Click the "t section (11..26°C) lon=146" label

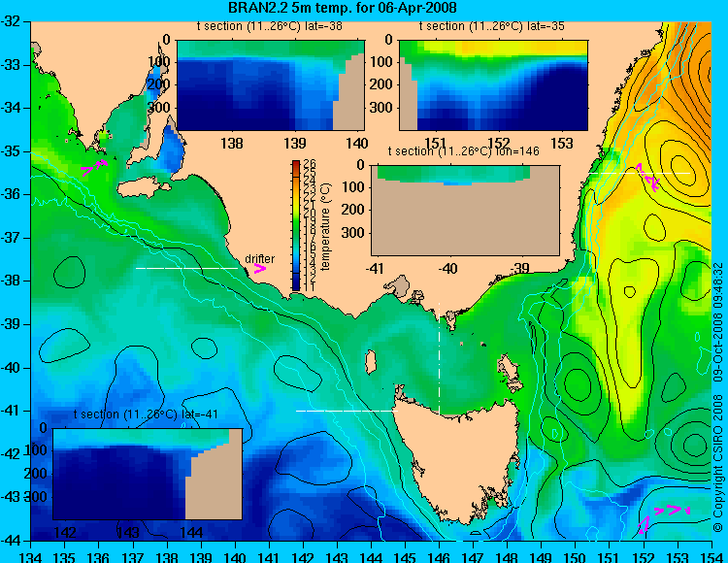[x=463, y=151]
